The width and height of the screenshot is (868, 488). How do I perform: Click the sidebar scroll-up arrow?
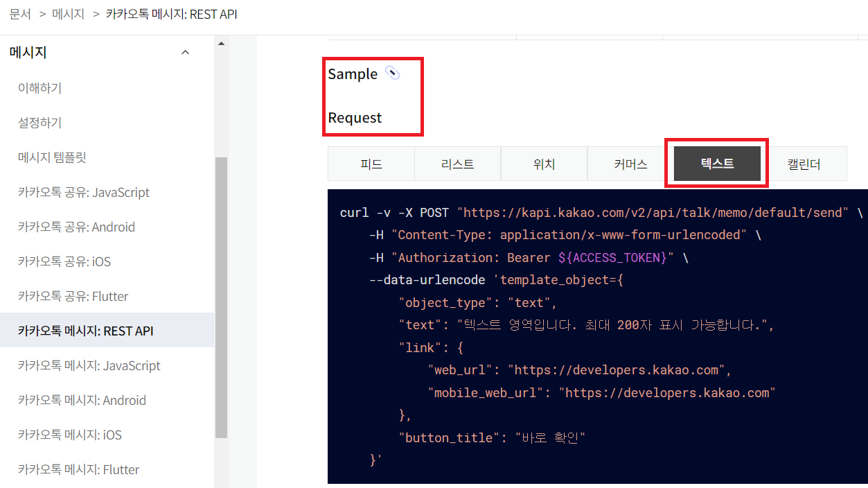[221, 43]
